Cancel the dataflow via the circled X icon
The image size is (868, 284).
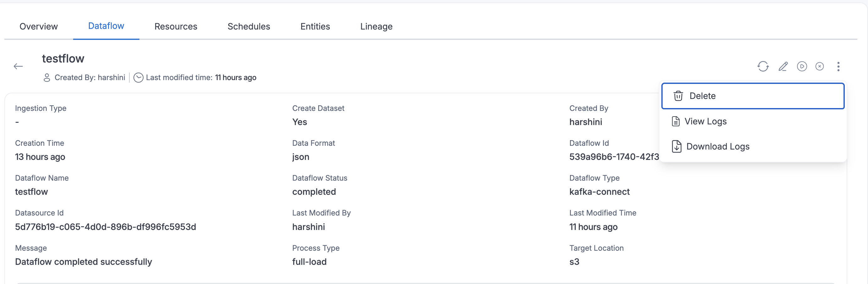(x=819, y=66)
